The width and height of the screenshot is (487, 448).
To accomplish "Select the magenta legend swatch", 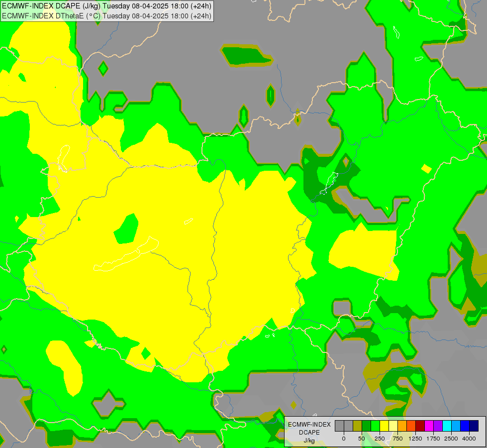I will 429,426.
